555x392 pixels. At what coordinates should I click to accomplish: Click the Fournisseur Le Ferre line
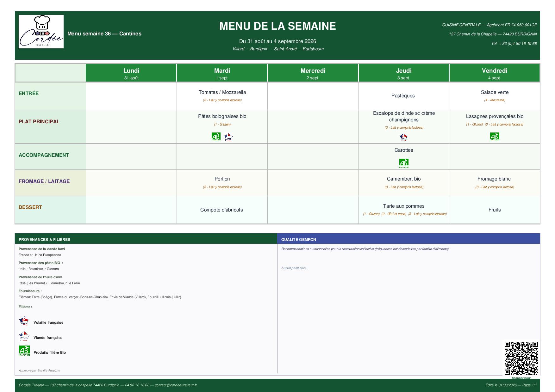[49, 283]
